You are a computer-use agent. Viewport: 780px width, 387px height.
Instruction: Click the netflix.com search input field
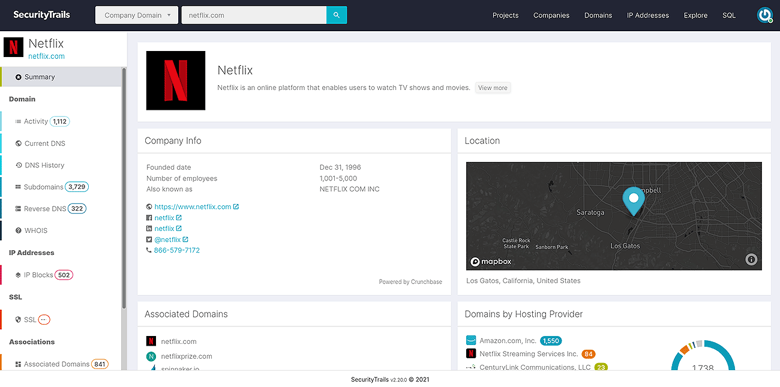coord(254,15)
